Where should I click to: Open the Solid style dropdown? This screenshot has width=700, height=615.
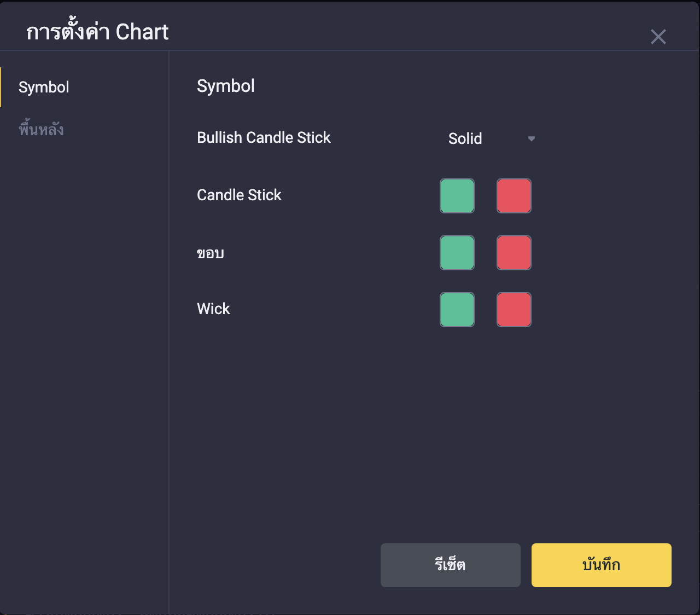click(491, 138)
